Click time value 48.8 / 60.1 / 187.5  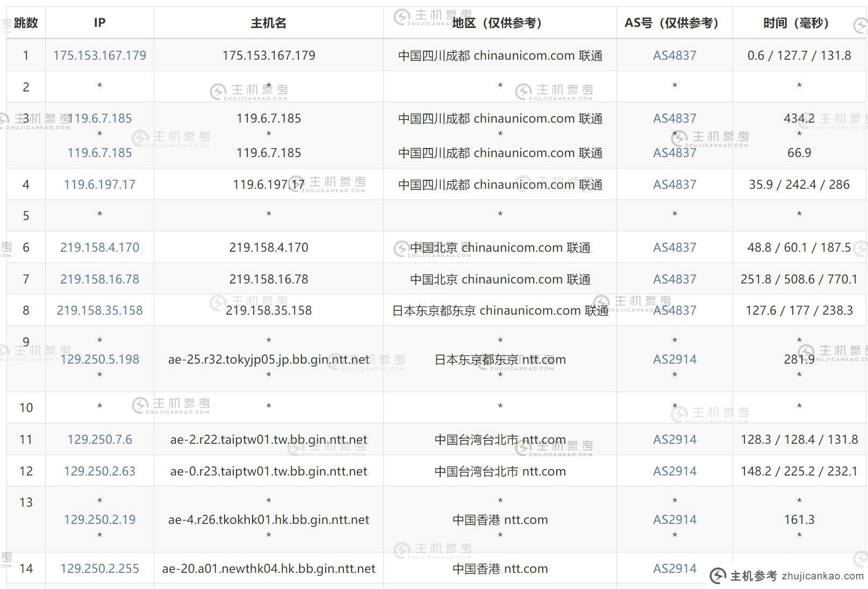pyautogui.click(x=799, y=247)
